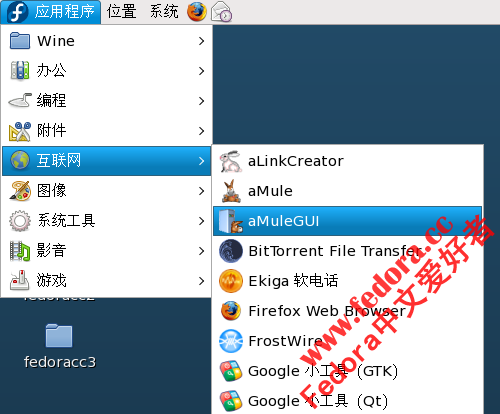Click the aMule mule icon
This screenshot has width=500, height=414.
[231, 191]
